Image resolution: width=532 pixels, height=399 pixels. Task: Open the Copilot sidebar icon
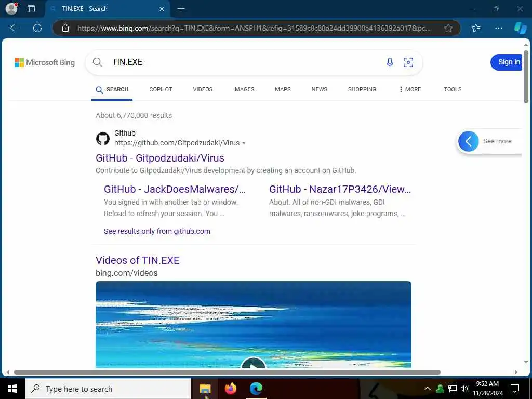520,28
